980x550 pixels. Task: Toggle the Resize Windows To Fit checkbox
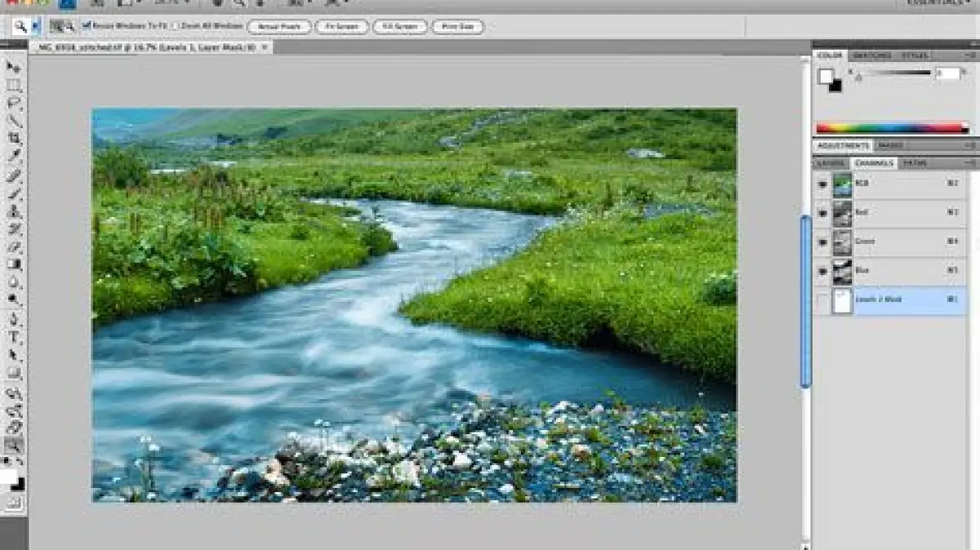coord(86,26)
